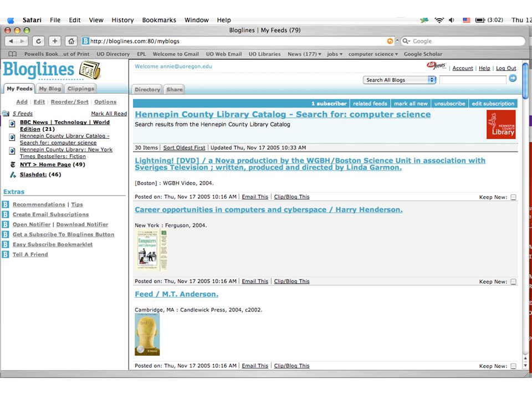Open the Bookmarks menu

tap(159, 20)
